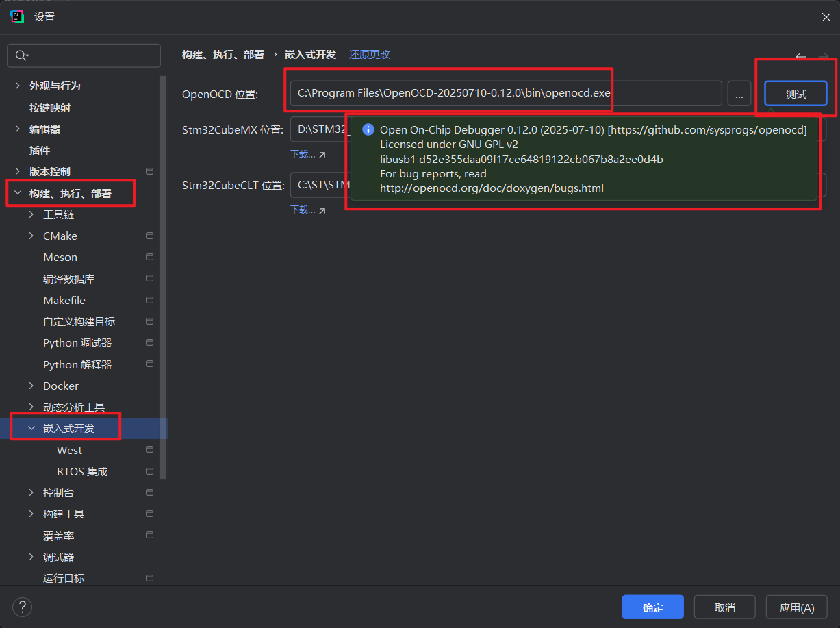Image resolution: width=840 pixels, height=628 pixels.
Task: Click the 测试 button for OpenOCD
Action: click(x=796, y=94)
